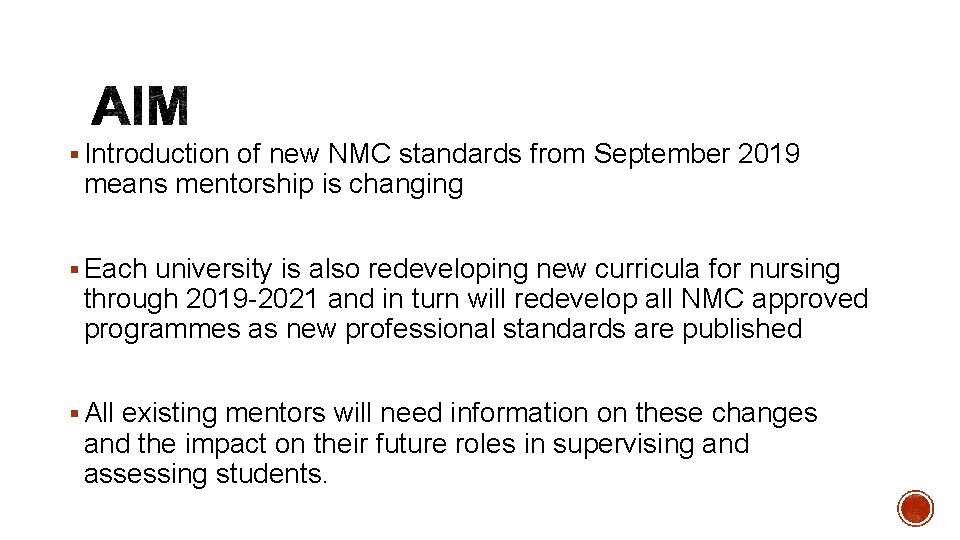960x540 pixels.
Task: Click the text 'assessing students.'
Action: [x=206, y=474]
